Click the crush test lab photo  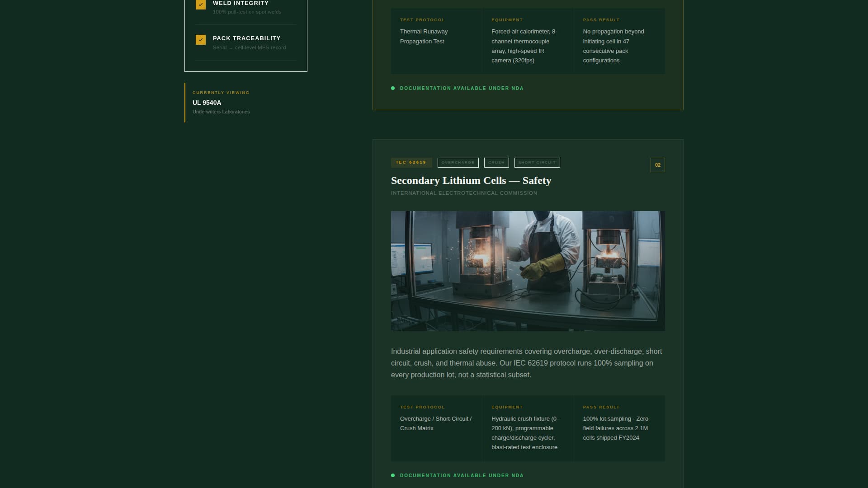point(528,271)
